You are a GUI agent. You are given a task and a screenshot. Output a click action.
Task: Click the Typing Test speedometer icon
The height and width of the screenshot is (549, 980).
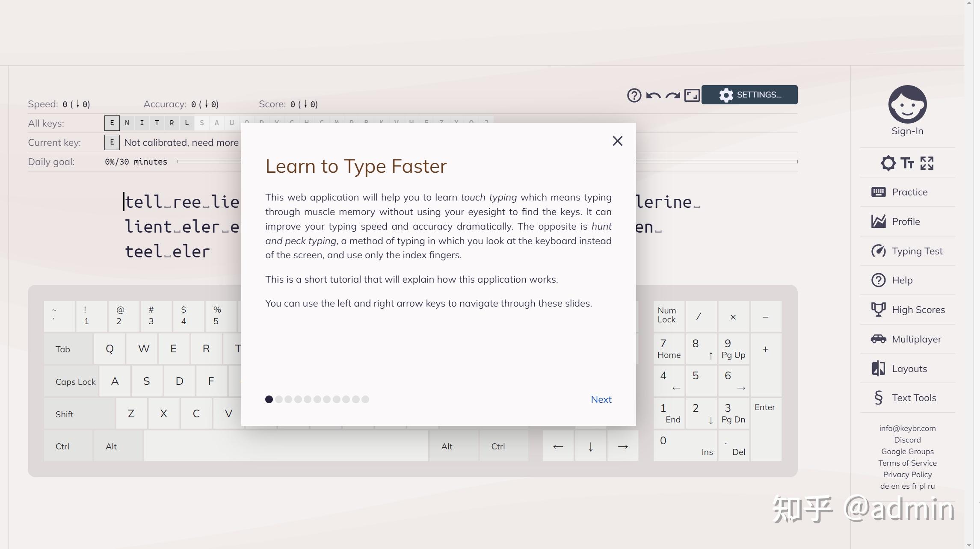[878, 251]
